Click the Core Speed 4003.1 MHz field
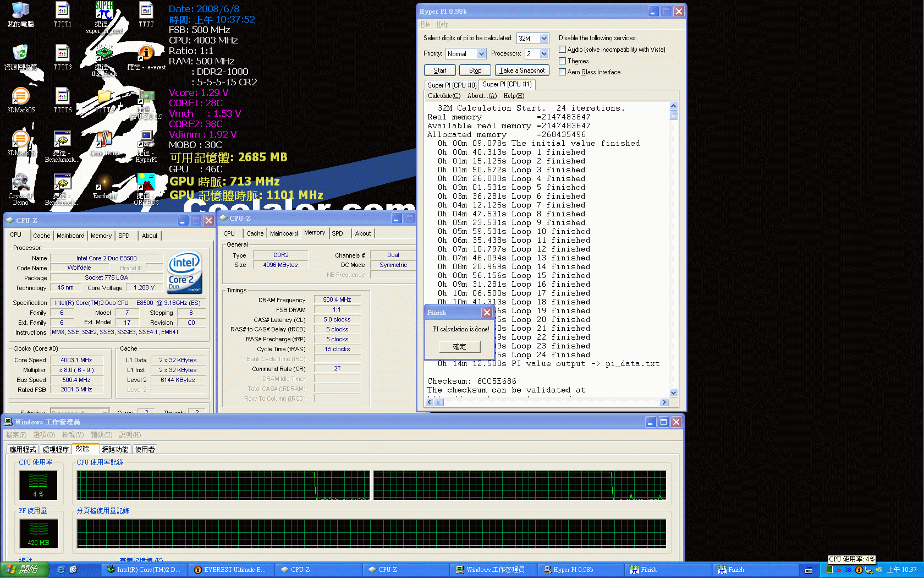The image size is (924, 578). 76,360
